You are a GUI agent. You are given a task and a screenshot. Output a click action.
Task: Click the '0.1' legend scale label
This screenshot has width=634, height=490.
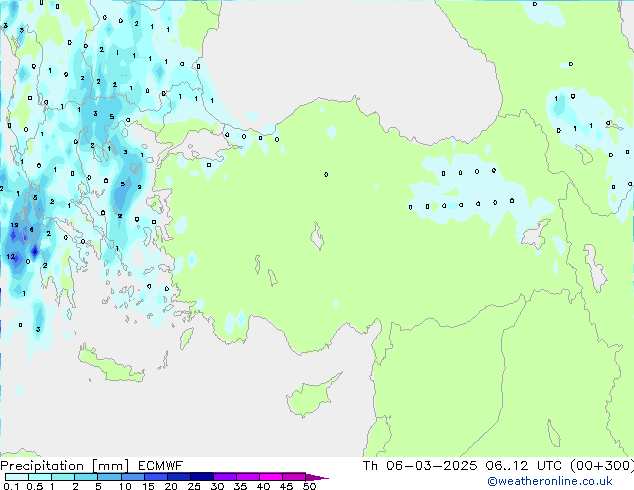pyautogui.click(x=11, y=486)
